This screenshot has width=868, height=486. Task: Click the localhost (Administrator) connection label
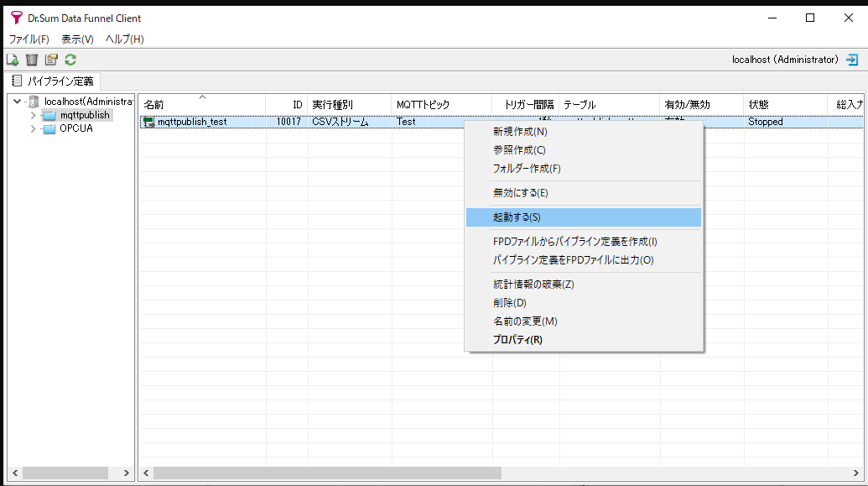tap(785, 60)
